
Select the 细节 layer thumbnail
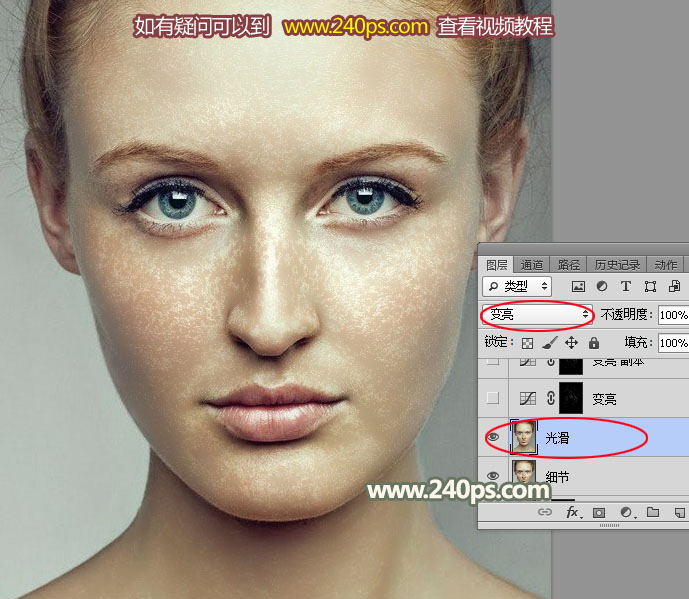524,474
